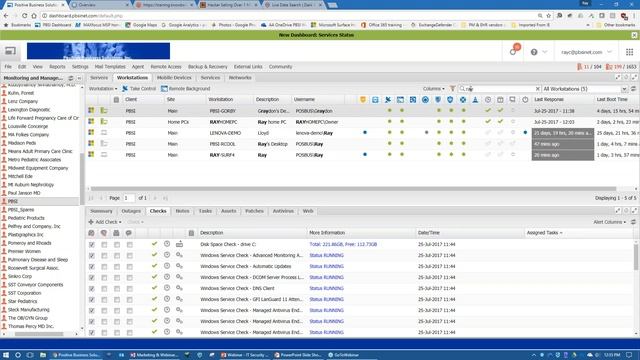The height and width of the screenshot is (360, 640).
Task: Click the green tick on the Automatic Updates row
Action: [154, 266]
